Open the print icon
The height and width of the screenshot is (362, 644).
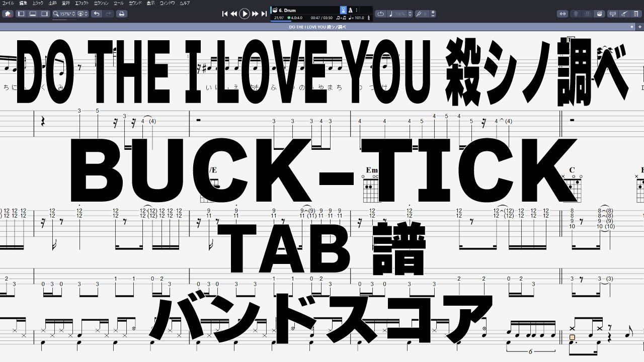(121, 14)
